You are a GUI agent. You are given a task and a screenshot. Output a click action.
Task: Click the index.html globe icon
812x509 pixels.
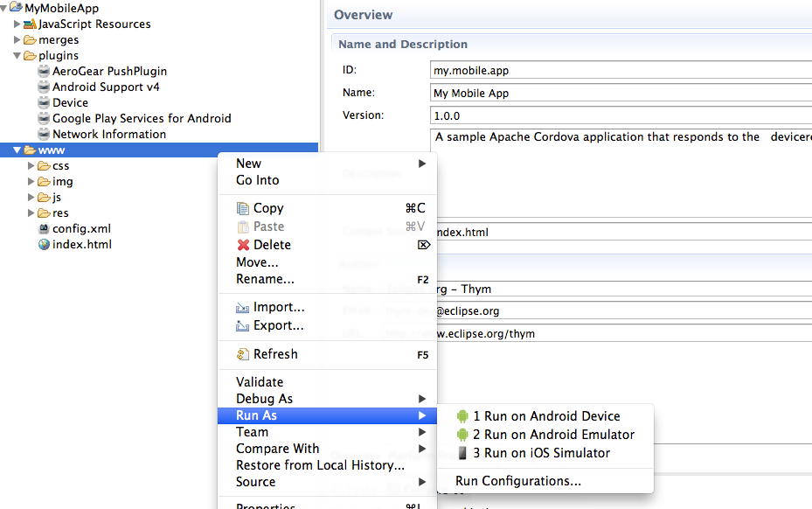(44, 244)
